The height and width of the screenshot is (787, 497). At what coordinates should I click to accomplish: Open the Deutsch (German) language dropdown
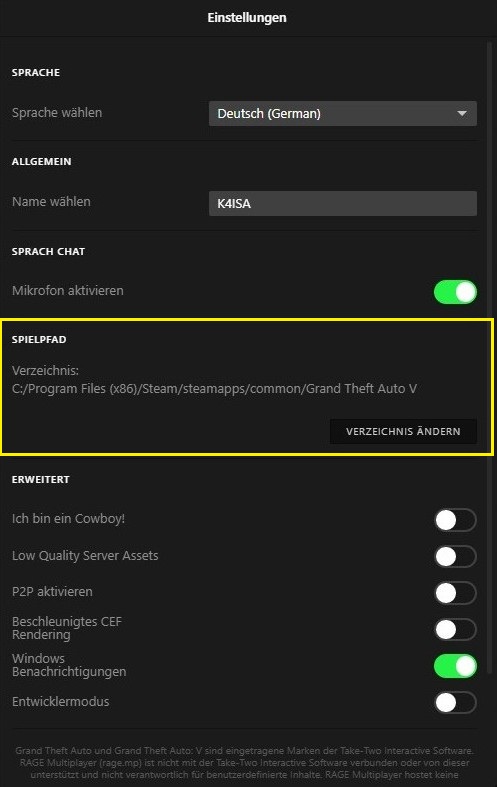point(342,113)
